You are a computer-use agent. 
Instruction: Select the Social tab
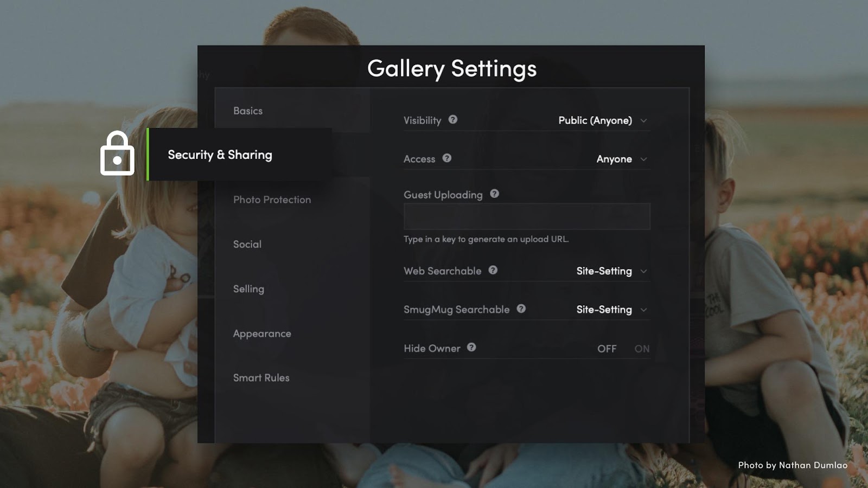click(x=247, y=244)
